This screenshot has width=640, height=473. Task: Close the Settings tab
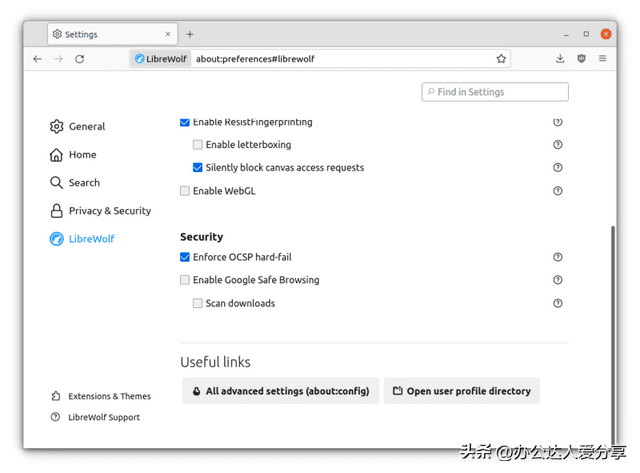point(168,34)
